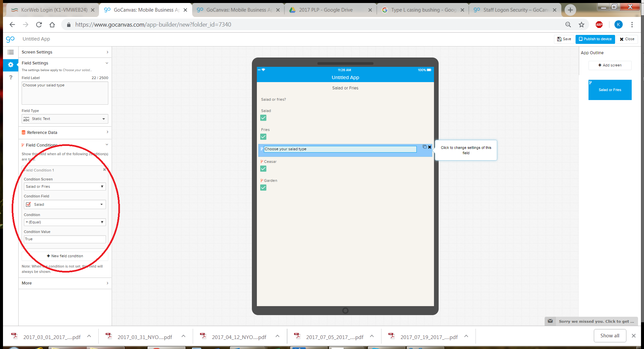Screen dimensions: 644x349
Task: Click the Add screen button
Action: (610, 65)
